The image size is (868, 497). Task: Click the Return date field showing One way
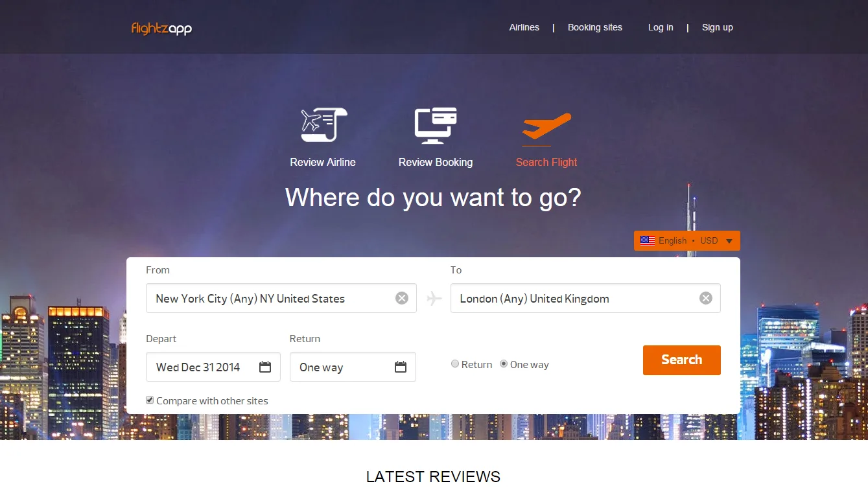coord(353,367)
